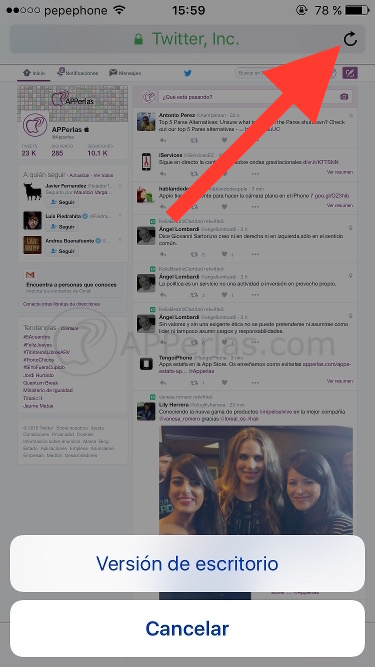This screenshot has height=667, width=375.
Task: Tap the Versión de escritorio option
Action: pyautogui.click(x=188, y=563)
